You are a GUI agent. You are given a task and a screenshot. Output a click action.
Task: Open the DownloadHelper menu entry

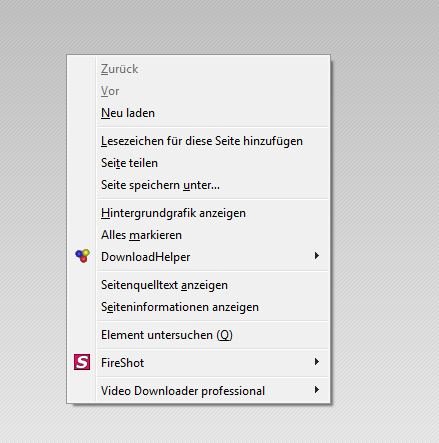[198, 257]
